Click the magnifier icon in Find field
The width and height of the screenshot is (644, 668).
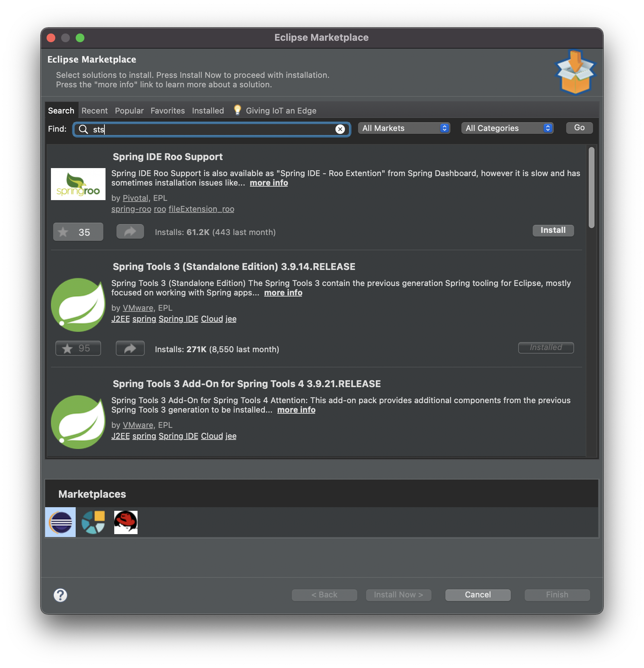pos(83,129)
